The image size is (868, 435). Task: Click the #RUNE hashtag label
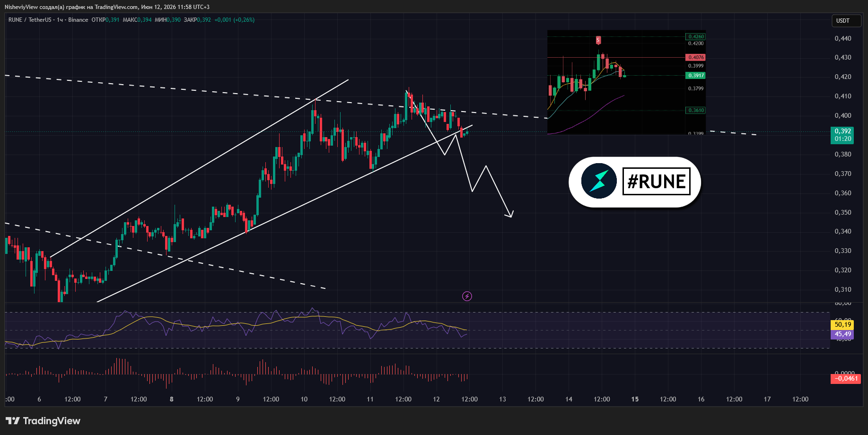[656, 182]
